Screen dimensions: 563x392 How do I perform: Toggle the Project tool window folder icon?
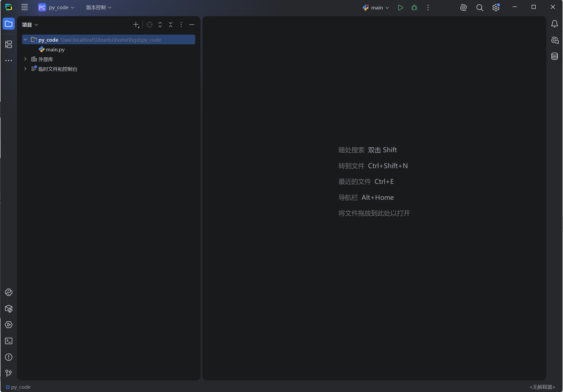click(9, 24)
